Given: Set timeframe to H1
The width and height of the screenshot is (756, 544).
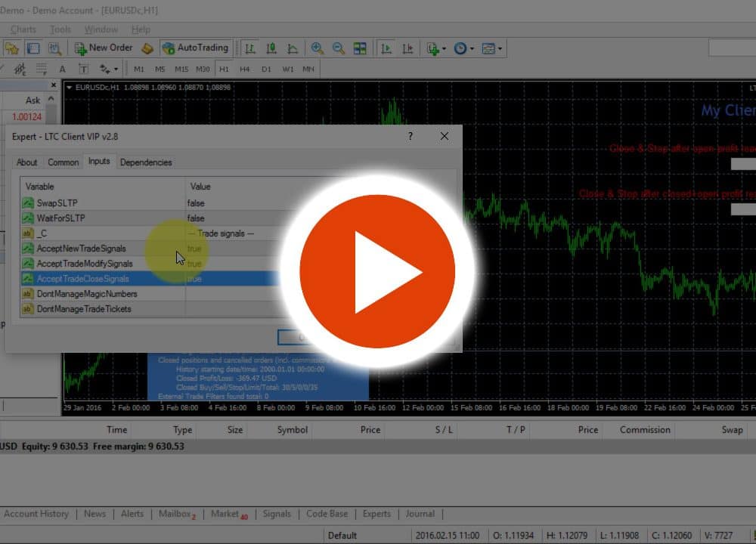Looking at the screenshot, I should [224, 69].
